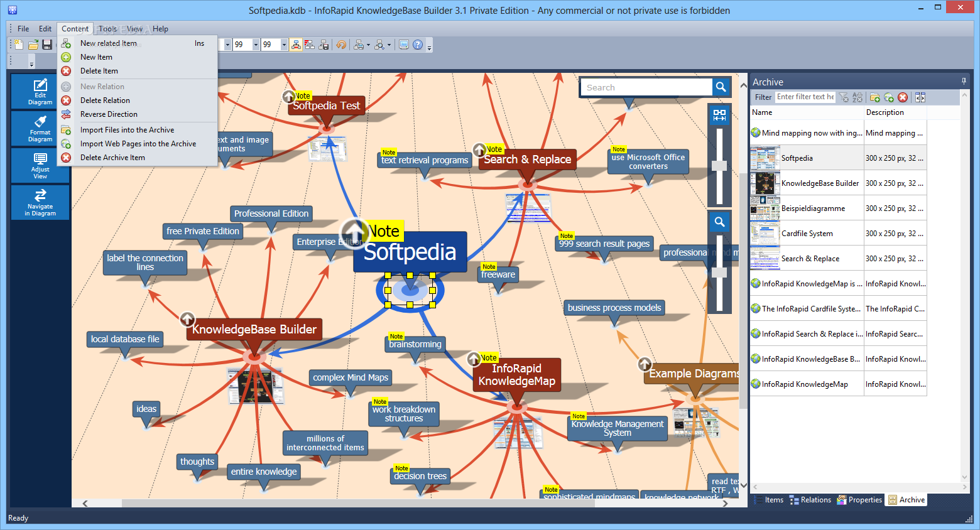Choose Reverse Direction menu entry
This screenshot has width=980, height=530.
[138, 114]
